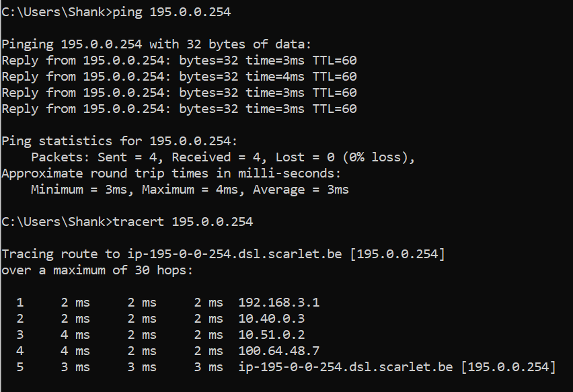Click the first 'Reply from 195.0.0.254' line
Screen dimensions: 573x392
pos(179,61)
